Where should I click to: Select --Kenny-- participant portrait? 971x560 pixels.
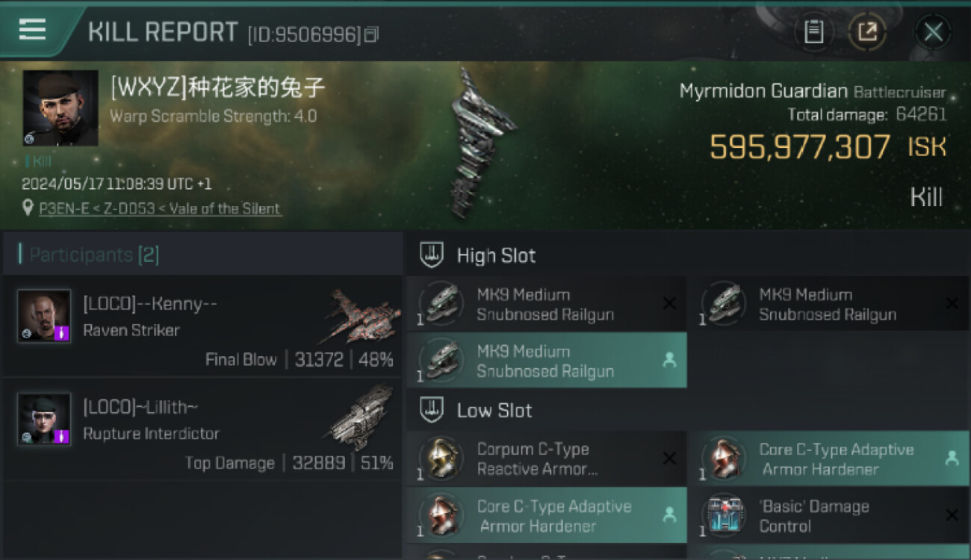44,316
